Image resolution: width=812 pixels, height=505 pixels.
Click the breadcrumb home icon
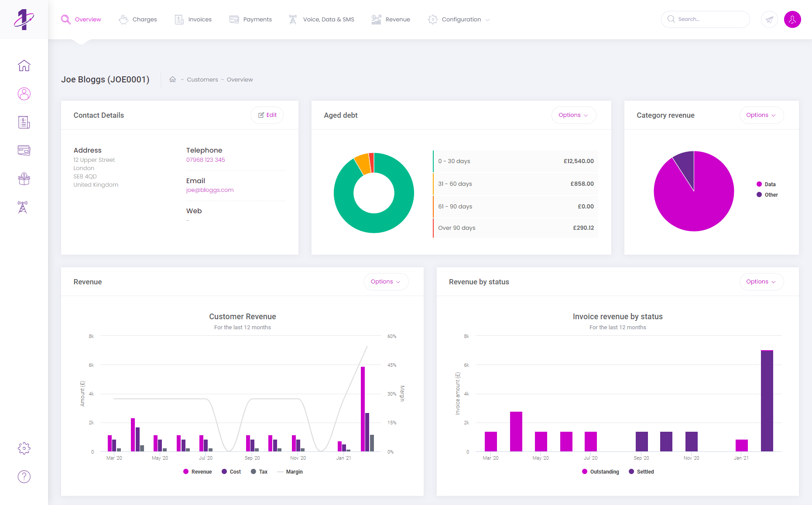point(173,79)
